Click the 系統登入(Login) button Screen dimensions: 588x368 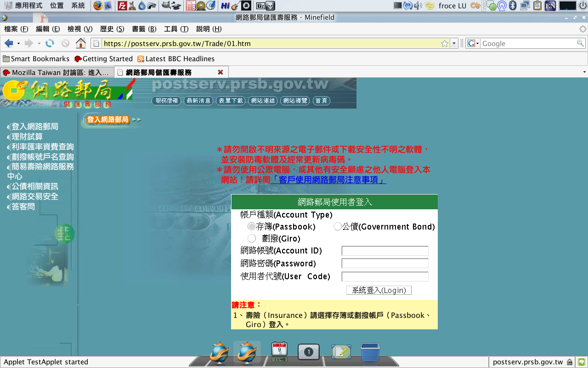pyautogui.click(x=379, y=290)
